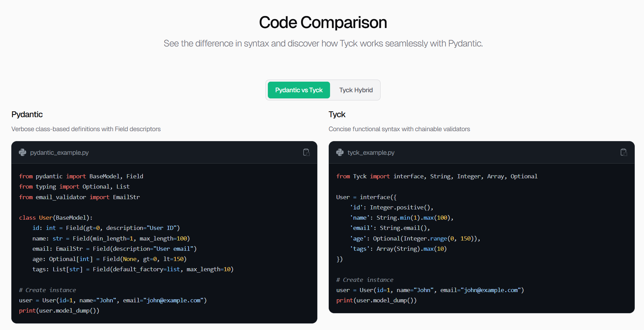Click the '# Create instance' comment in Tyck code
Image resolution: width=644 pixels, height=330 pixels.
click(365, 280)
